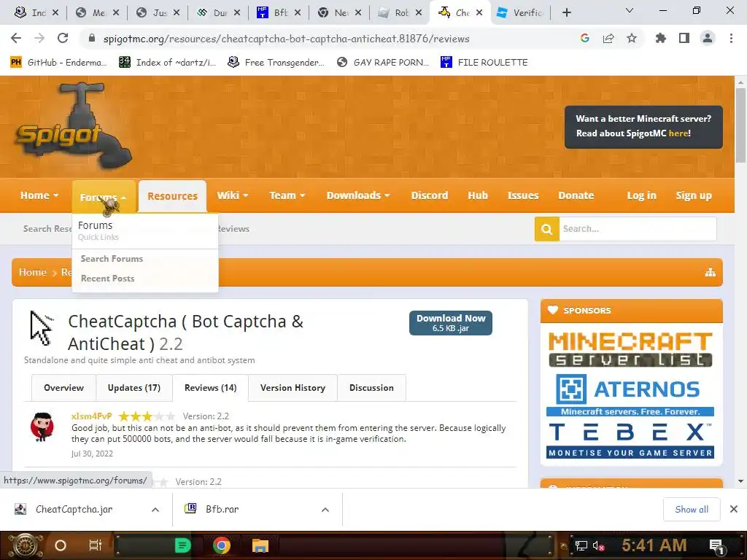
Task: Switch to the Version History tab
Action: click(x=293, y=388)
